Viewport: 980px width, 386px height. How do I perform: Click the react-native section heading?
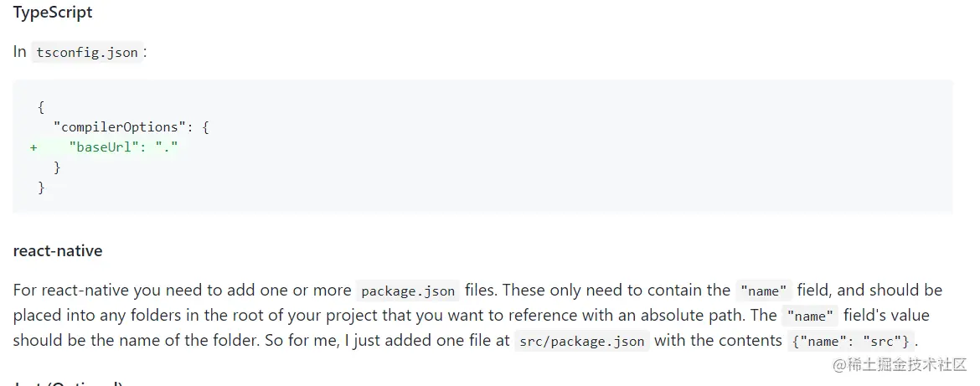click(x=58, y=250)
